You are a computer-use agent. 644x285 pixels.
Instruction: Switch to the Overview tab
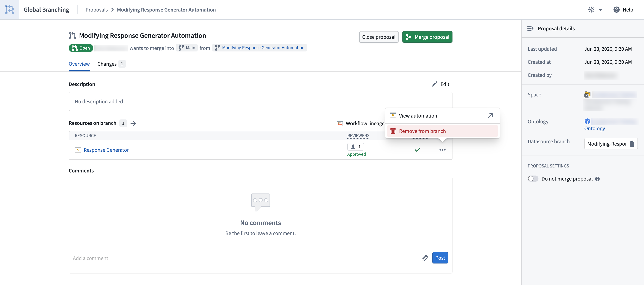79,64
